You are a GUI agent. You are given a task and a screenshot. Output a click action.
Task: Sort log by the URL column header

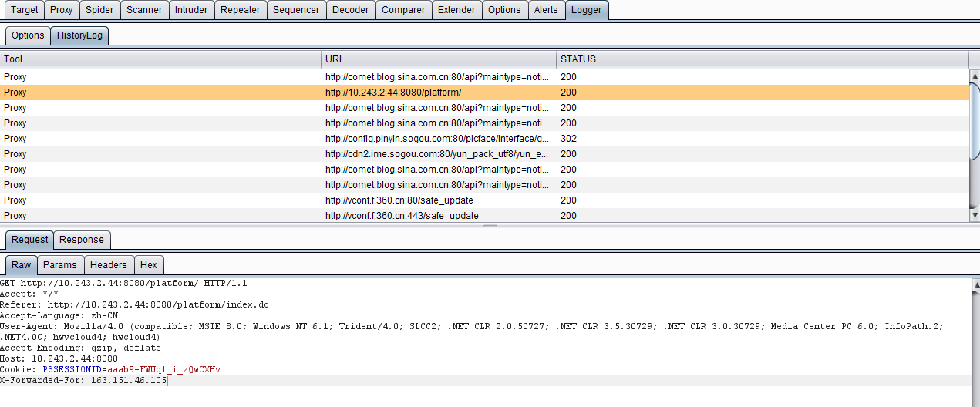point(438,59)
